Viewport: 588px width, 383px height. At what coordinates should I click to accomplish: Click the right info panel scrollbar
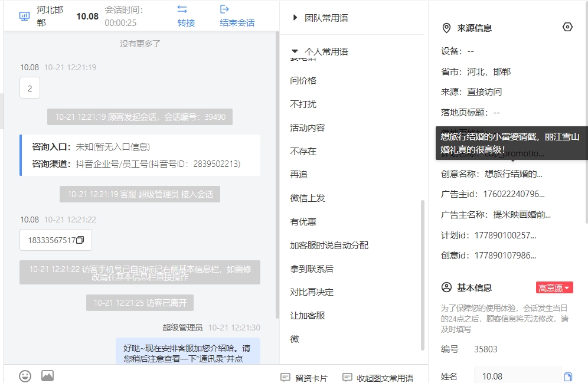[586, 113]
